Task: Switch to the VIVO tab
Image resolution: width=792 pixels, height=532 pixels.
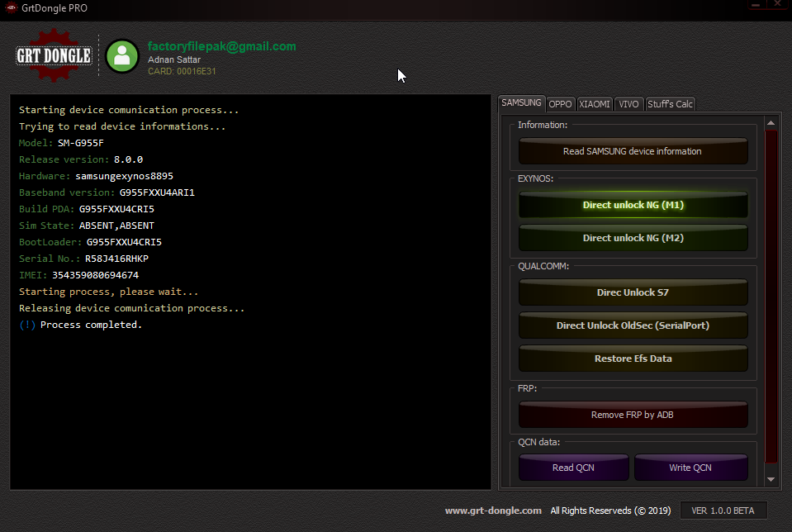Action: point(628,104)
